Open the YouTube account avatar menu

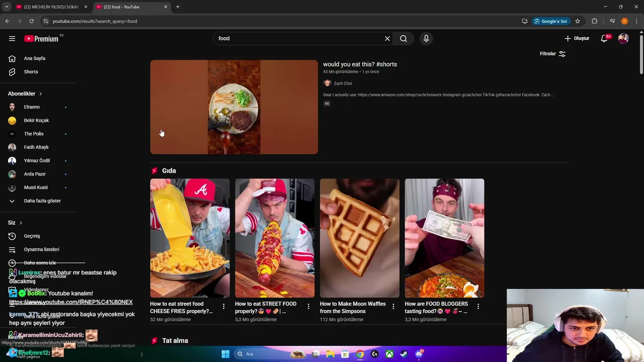coord(623,39)
